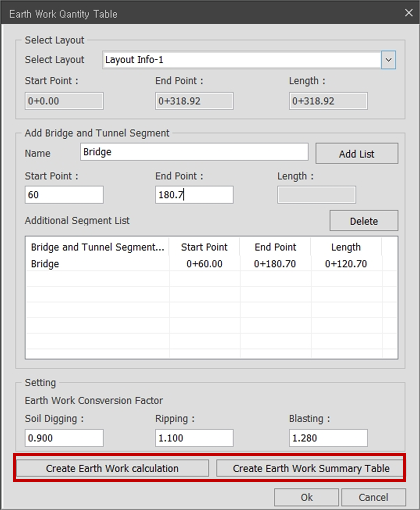Click the segment Start Point field with 60
Image resolution: width=420 pixels, height=510 pixels.
[x=64, y=195]
